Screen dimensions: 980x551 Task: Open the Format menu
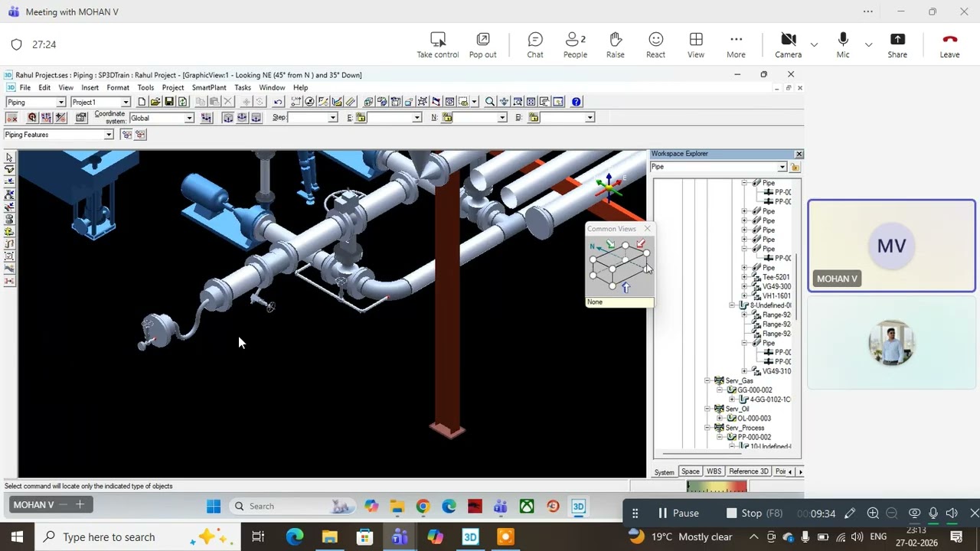pyautogui.click(x=118, y=88)
